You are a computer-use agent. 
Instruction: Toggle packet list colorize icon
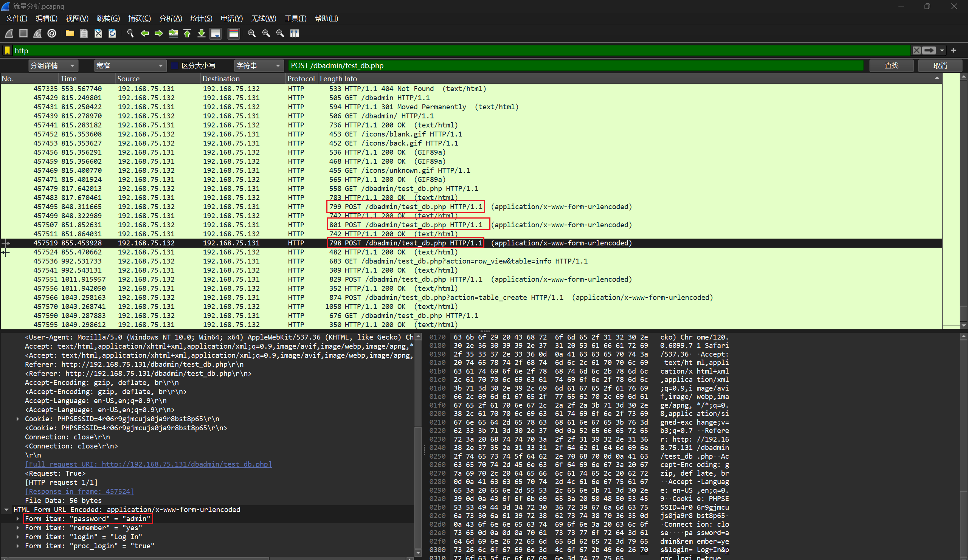[x=234, y=33]
